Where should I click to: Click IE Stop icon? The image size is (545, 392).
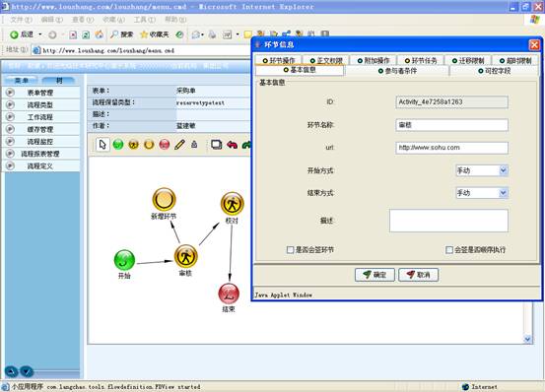pos(73,34)
